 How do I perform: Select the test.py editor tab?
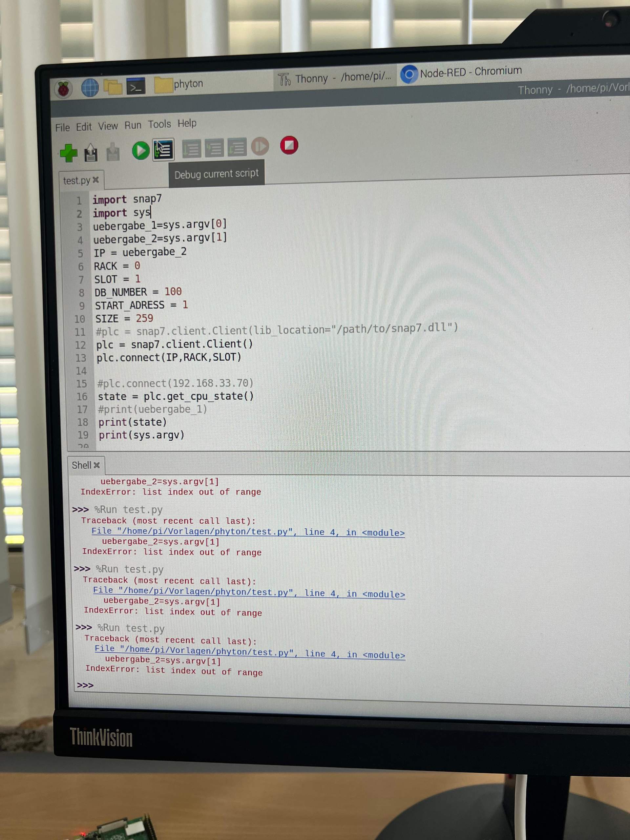pos(77,181)
